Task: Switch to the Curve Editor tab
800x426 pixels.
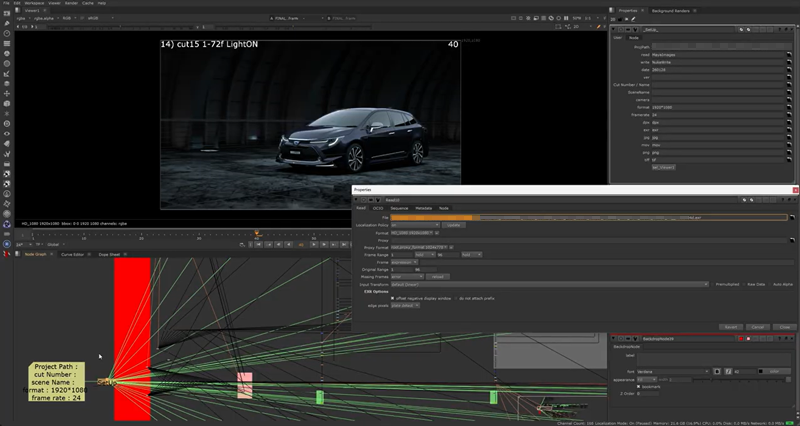Action: [x=73, y=254]
